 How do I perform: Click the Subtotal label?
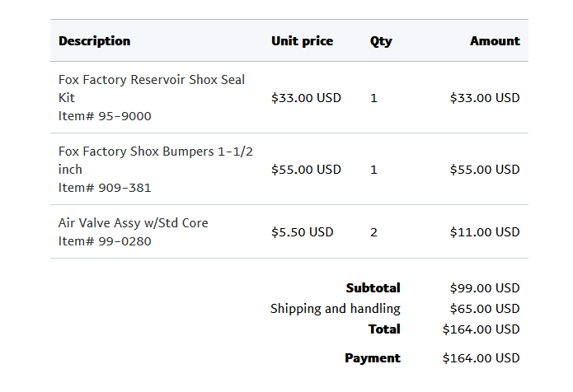373,288
